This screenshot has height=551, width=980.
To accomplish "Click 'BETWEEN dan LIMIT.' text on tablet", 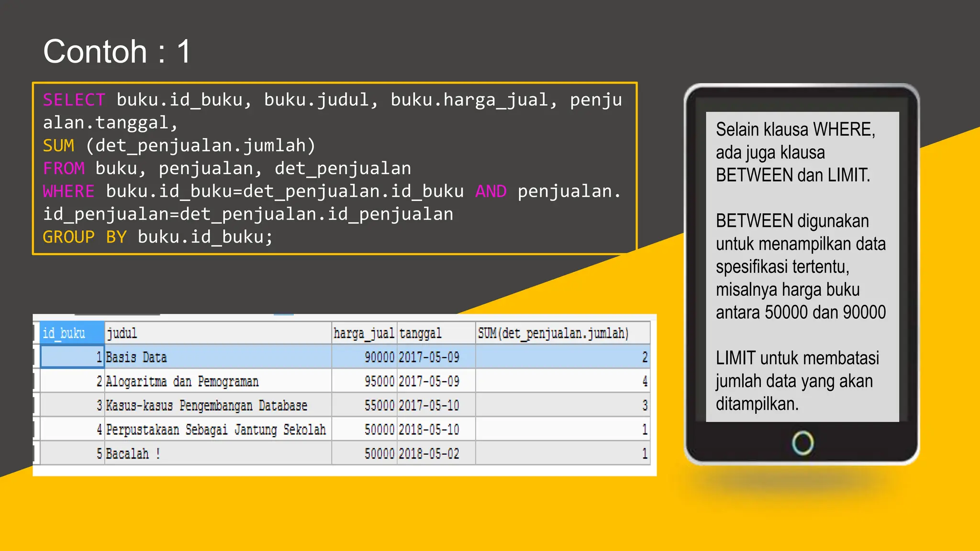I will [x=793, y=175].
